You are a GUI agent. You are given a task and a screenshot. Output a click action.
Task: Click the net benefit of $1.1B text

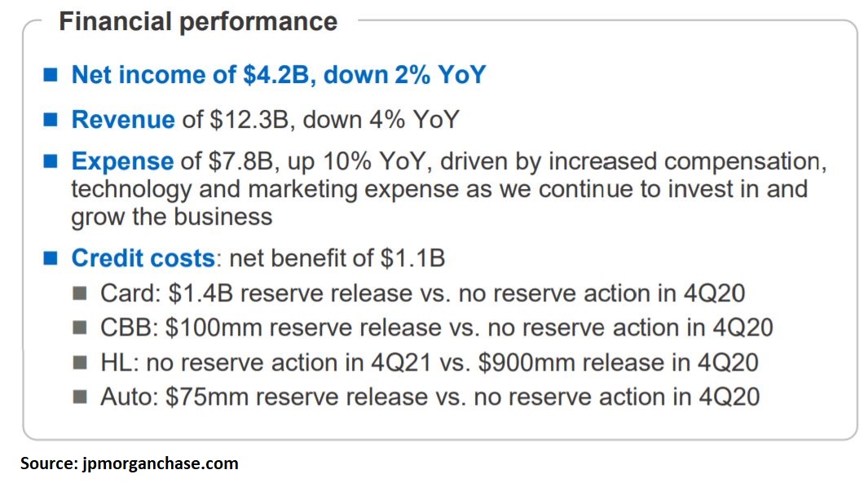tap(337, 258)
